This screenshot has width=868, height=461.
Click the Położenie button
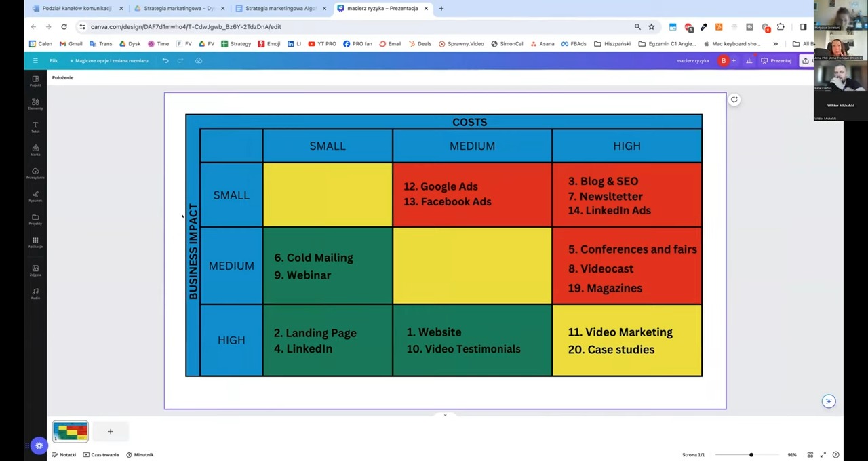coord(62,77)
